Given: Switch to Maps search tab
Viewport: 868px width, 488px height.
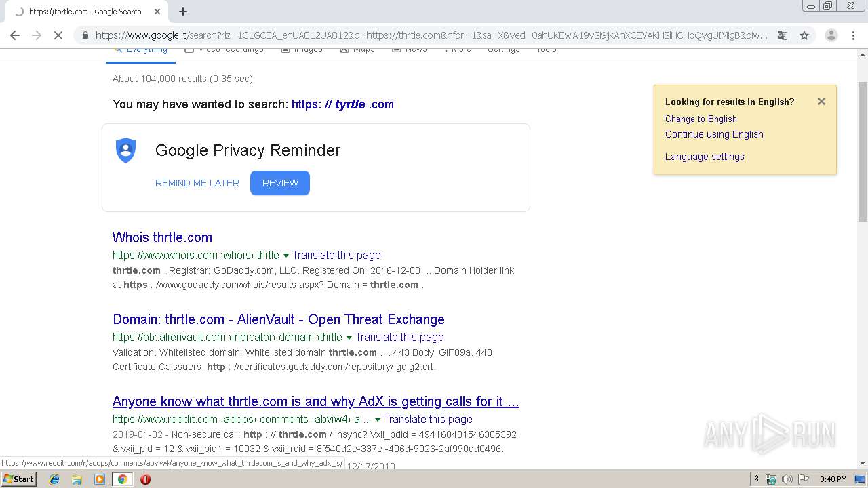Looking at the screenshot, I should point(357,50).
